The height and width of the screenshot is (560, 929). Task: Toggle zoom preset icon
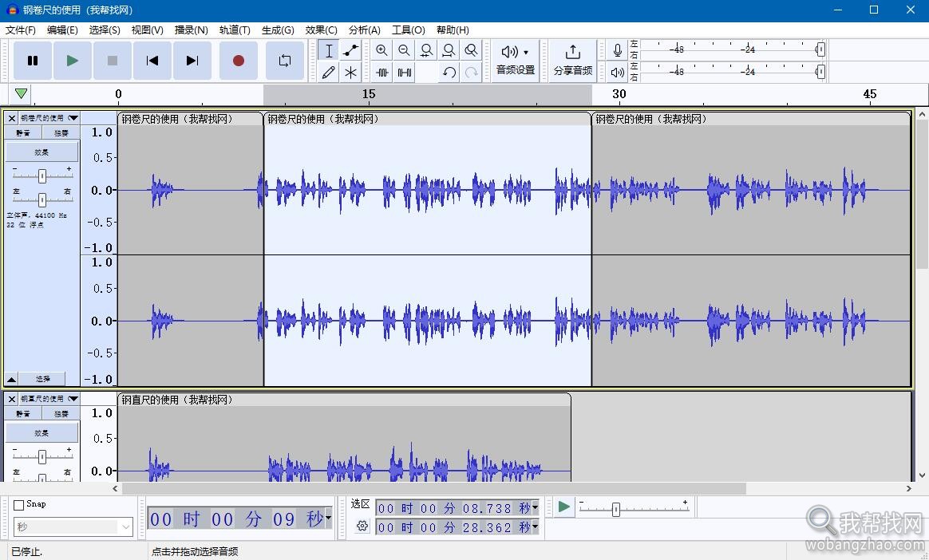pos(471,50)
